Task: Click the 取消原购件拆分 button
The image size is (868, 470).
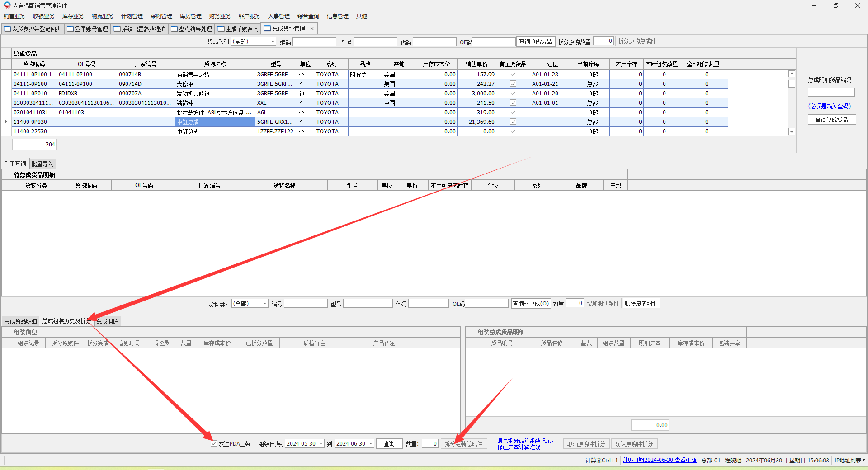Action: click(586, 444)
